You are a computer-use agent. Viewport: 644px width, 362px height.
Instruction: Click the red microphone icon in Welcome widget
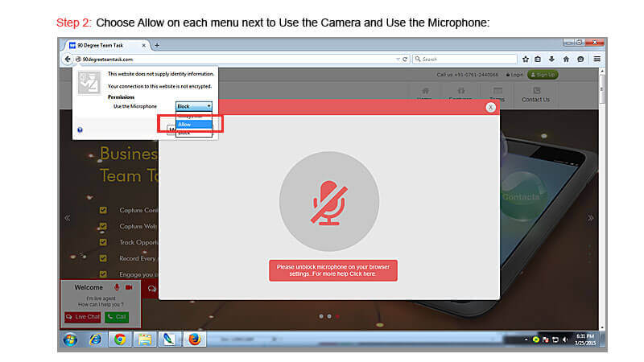pos(117,287)
